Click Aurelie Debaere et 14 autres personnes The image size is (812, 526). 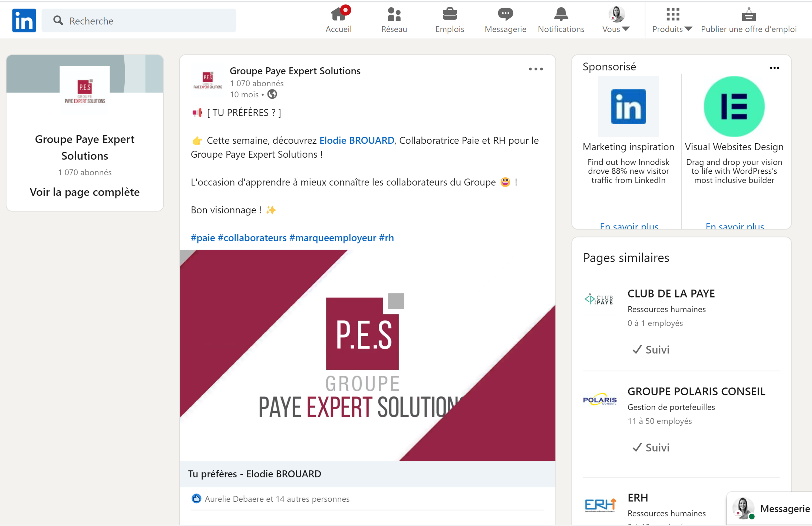[277, 499]
